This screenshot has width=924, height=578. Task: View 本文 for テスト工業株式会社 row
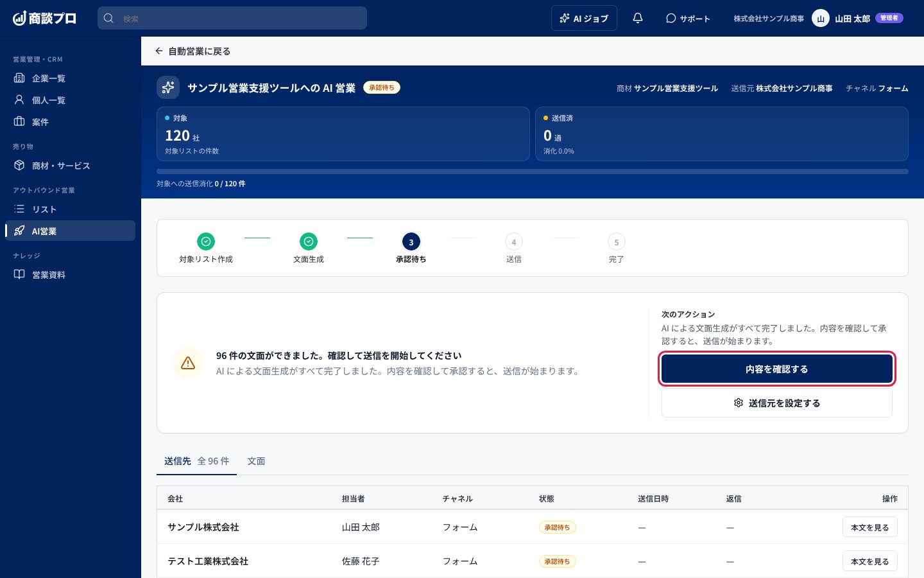(x=869, y=561)
